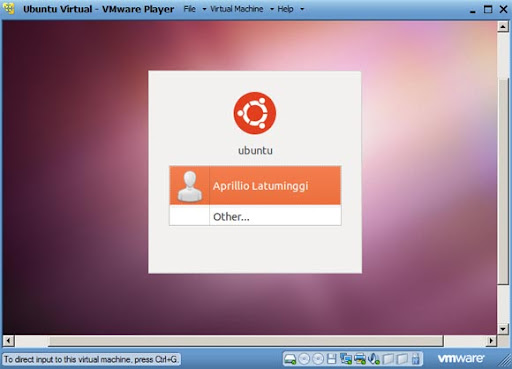512x369 pixels.
Task: Click the grey device icon left of USB
Action: (x=402, y=359)
